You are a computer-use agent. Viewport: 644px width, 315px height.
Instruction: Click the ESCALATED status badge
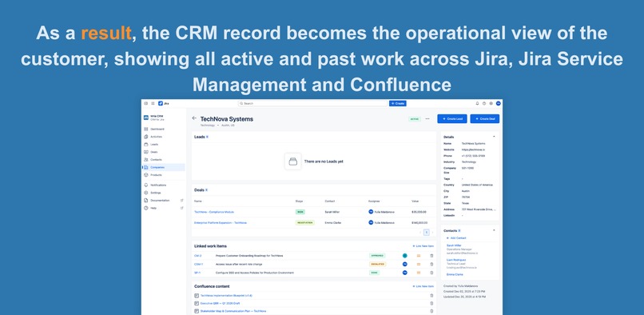click(x=377, y=264)
